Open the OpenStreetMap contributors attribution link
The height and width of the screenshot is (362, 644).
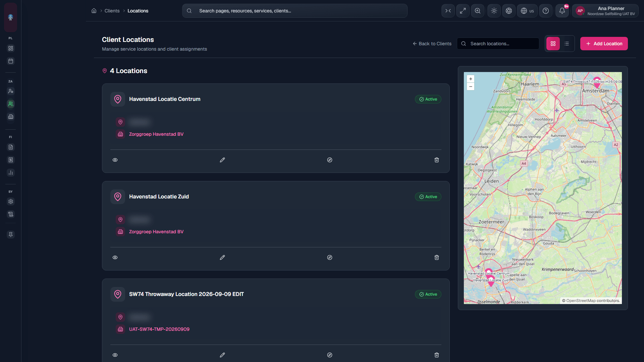point(581,301)
